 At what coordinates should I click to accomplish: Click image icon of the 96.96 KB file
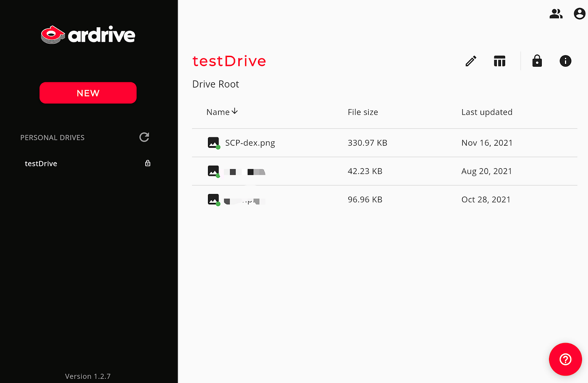(213, 199)
